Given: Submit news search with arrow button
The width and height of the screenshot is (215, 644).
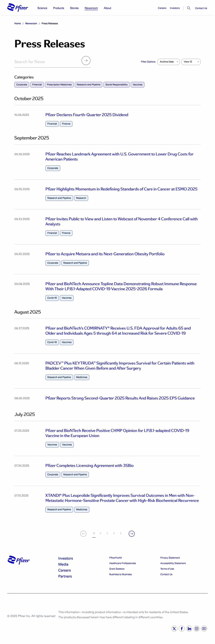Looking at the screenshot, I should click(86, 61).
